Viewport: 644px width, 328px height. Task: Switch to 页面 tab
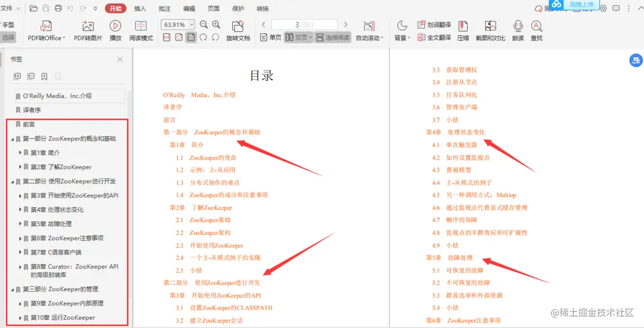pos(213,9)
